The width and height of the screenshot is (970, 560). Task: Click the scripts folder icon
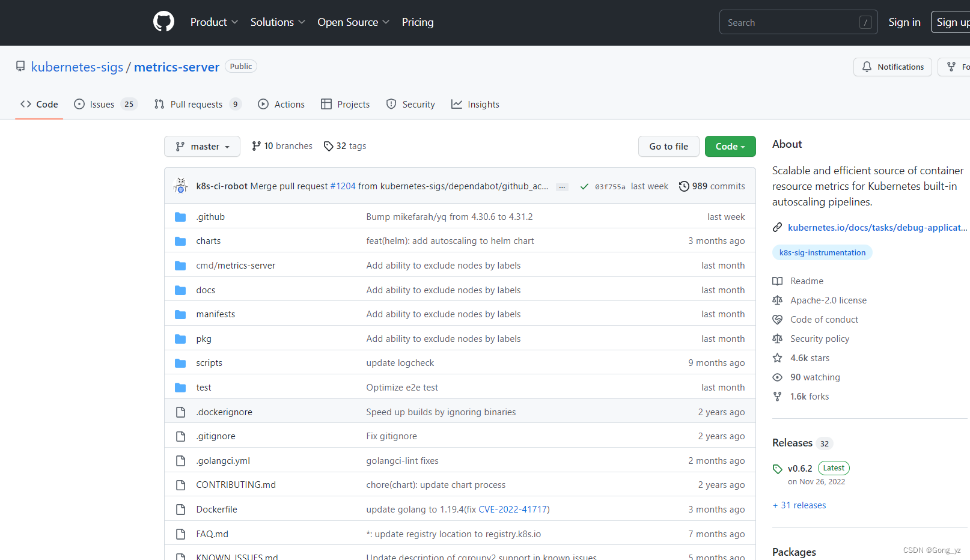click(180, 363)
